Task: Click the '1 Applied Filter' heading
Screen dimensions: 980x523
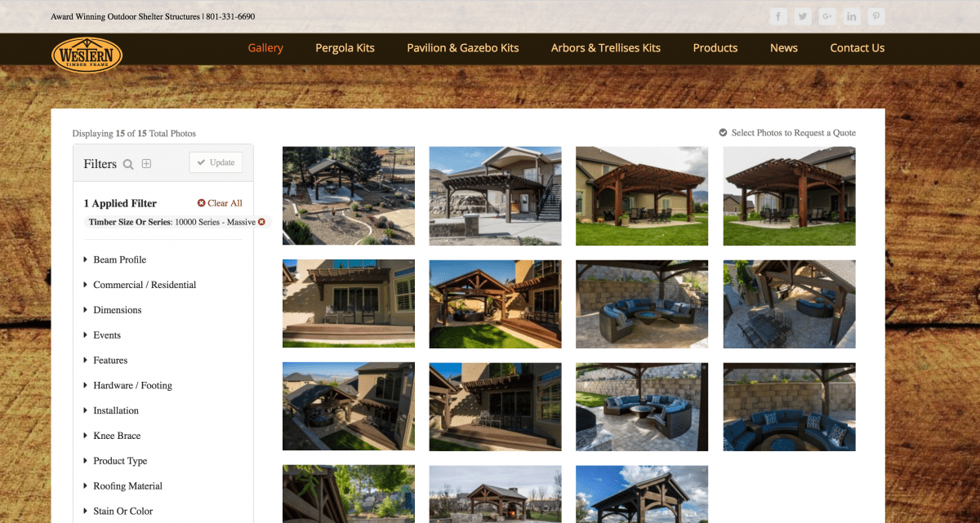Action: pyautogui.click(x=120, y=203)
